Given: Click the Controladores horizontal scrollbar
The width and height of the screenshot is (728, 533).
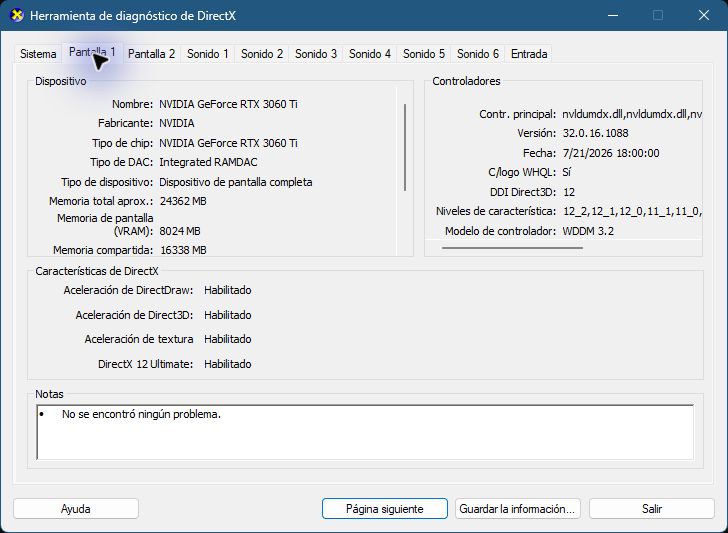Looking at the screenshot, I should click(x=512, y=248).
